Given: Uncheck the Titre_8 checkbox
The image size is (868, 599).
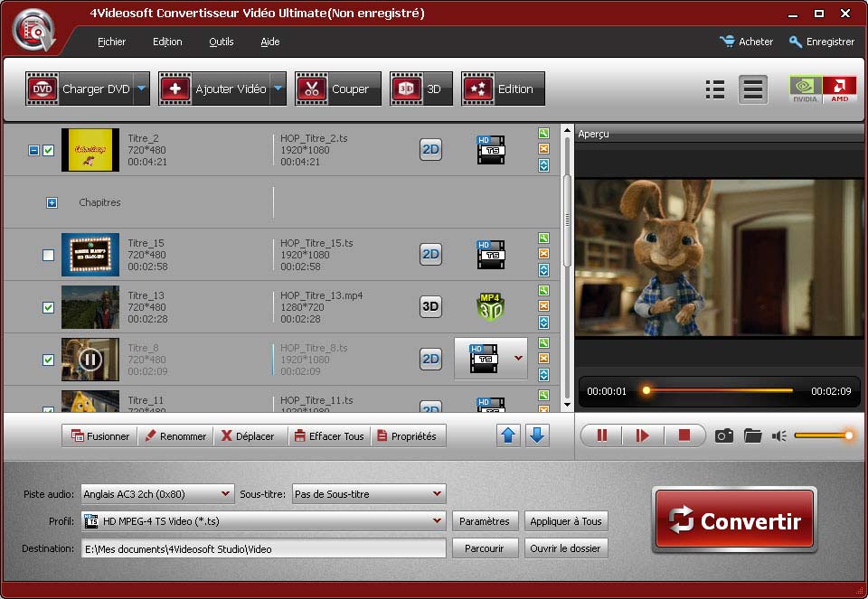Looking at the screenshot, I should coord(49,360).
